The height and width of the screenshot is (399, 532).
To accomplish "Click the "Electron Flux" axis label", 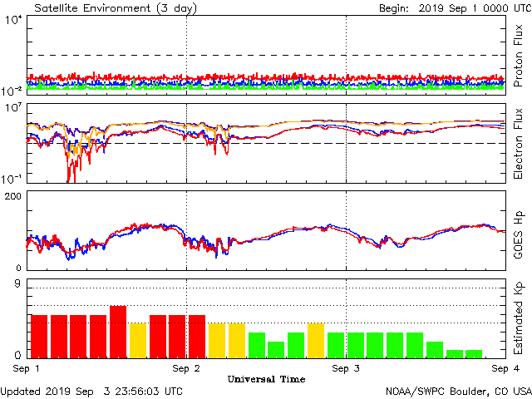I will tap(518, 144).
